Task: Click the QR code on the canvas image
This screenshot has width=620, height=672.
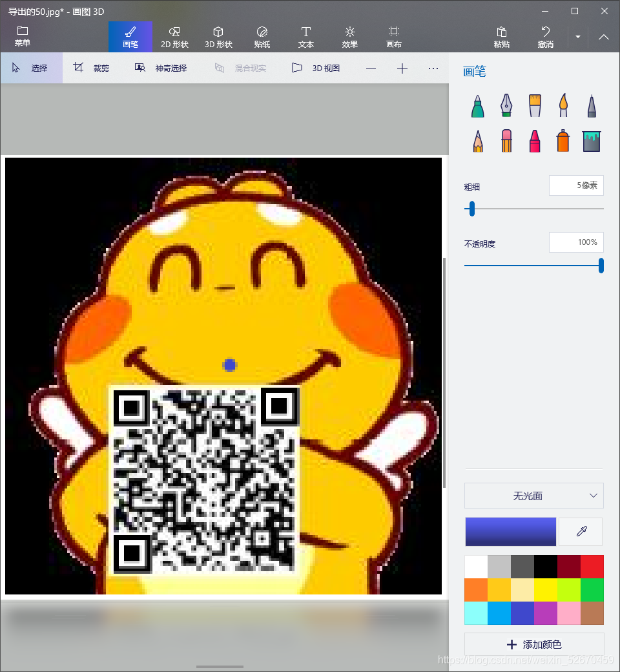Action: point(204,479)
